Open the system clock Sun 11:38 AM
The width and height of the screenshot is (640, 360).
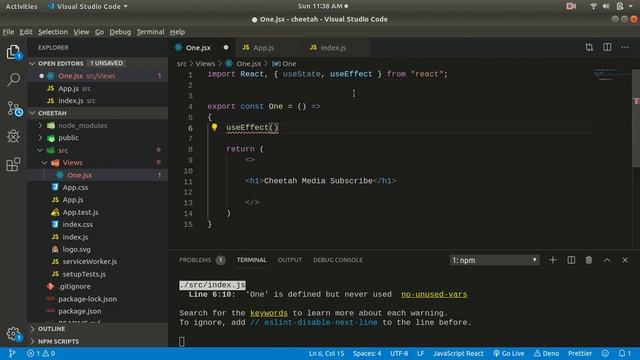322,6
